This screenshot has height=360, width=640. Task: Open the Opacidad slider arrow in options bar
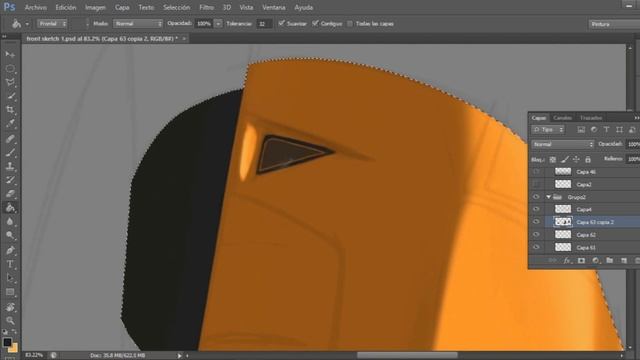coord(218,24)
